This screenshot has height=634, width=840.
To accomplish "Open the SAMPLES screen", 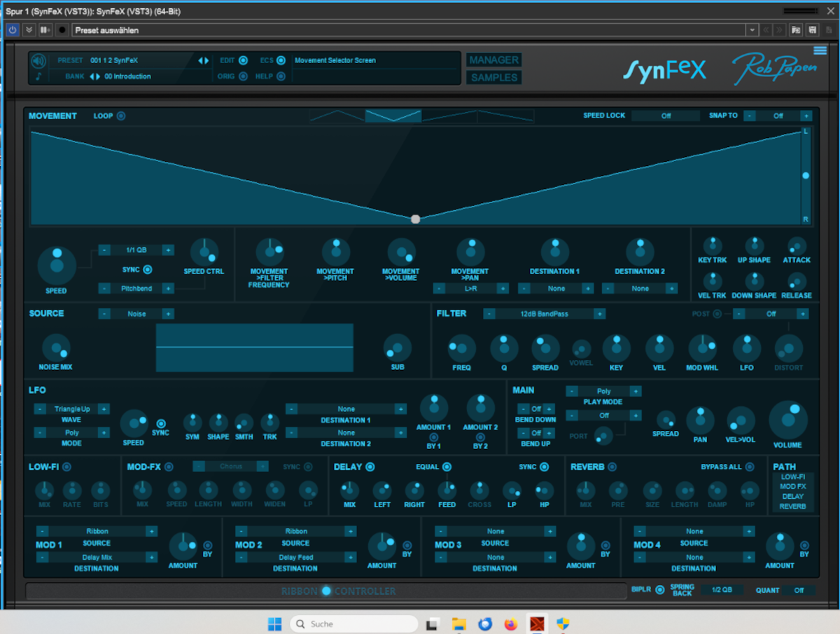I will 493,78.
